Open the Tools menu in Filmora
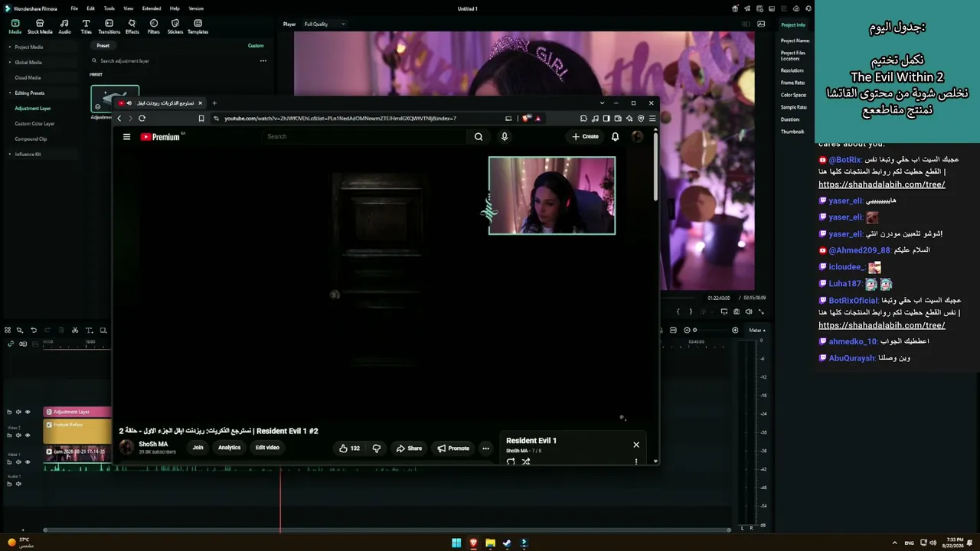The width and height of the screenshot is (980, 551). tap(109, 8)
